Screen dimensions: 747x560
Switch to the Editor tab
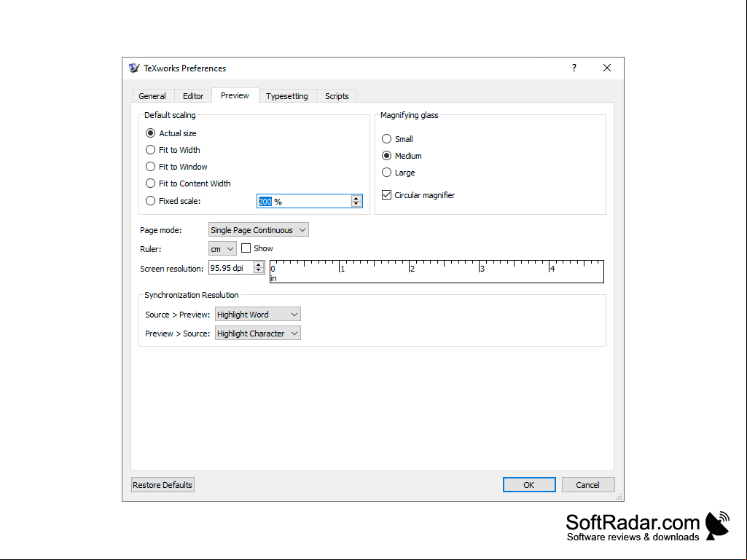tap(193, 96)
